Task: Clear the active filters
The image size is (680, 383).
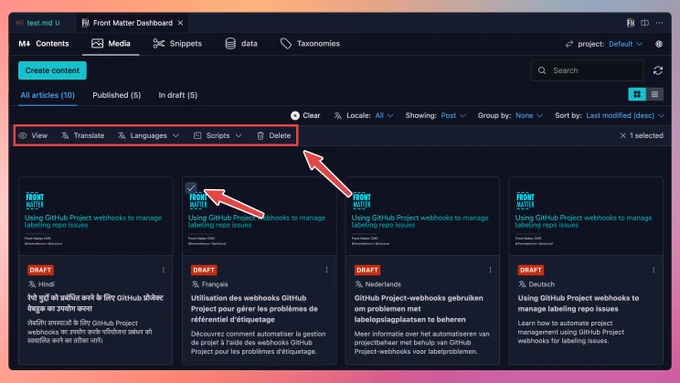Action: click(x=305, y=115)
